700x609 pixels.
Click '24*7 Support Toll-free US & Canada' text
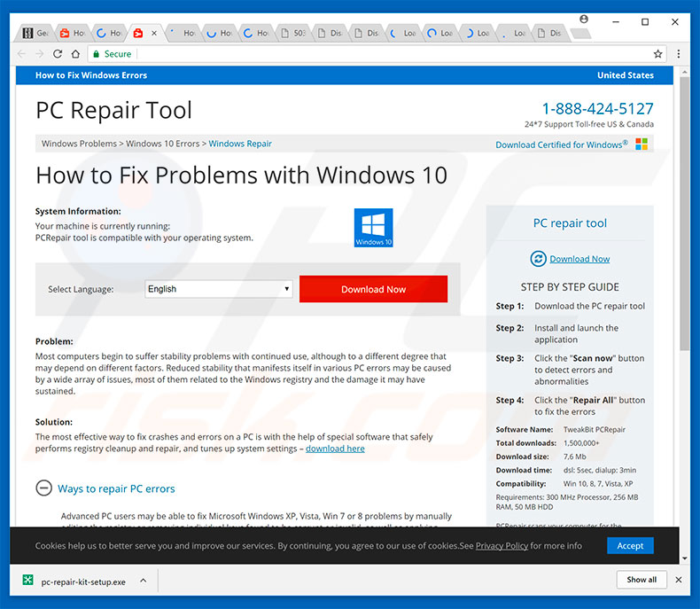point(589,124)
